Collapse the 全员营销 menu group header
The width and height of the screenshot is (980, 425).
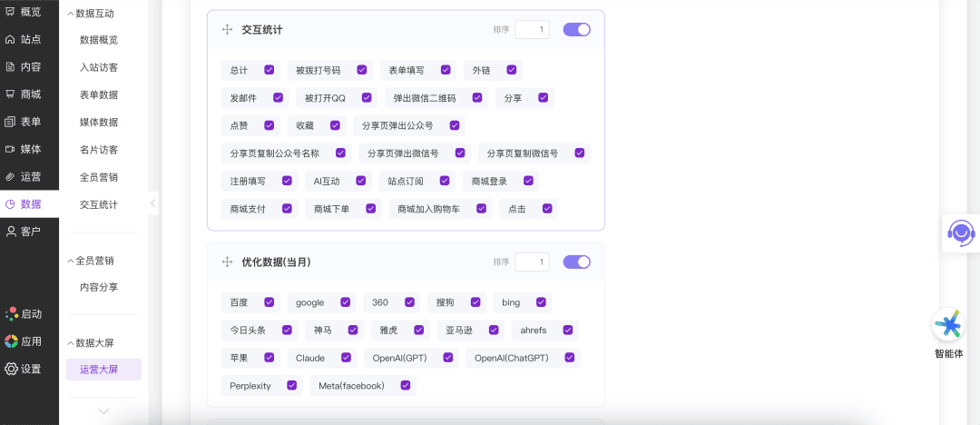point(93,261)
